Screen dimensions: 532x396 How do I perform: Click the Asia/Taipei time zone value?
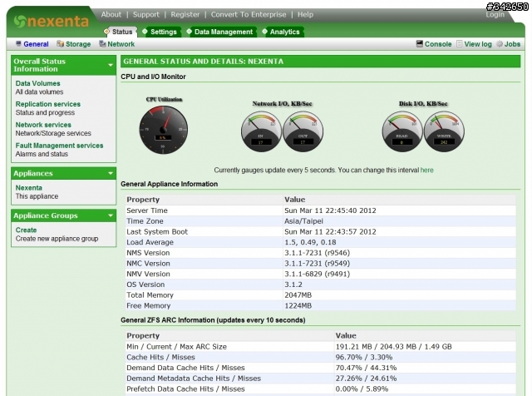(303, 221)
